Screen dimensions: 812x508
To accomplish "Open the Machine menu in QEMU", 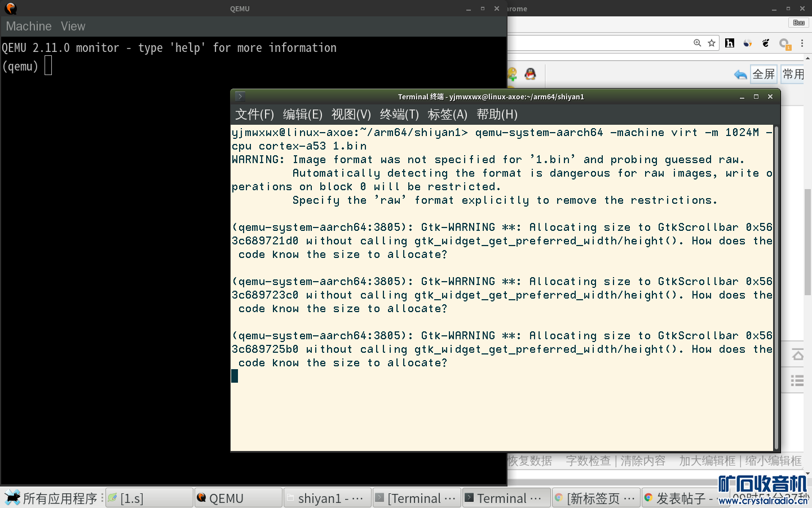I will click(29, 27).
